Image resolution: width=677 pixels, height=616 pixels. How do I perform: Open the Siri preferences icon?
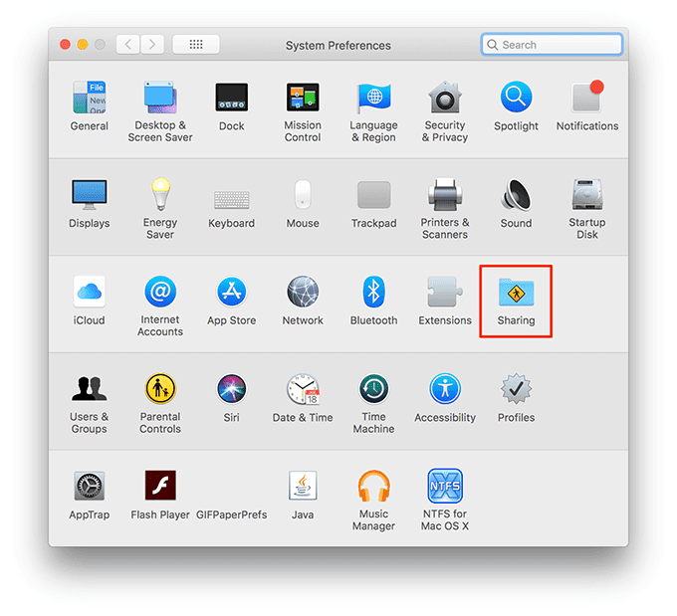231,388
